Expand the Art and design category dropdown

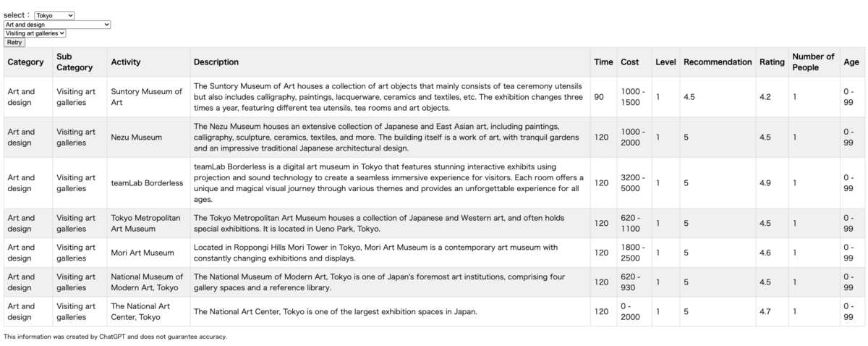57,24
